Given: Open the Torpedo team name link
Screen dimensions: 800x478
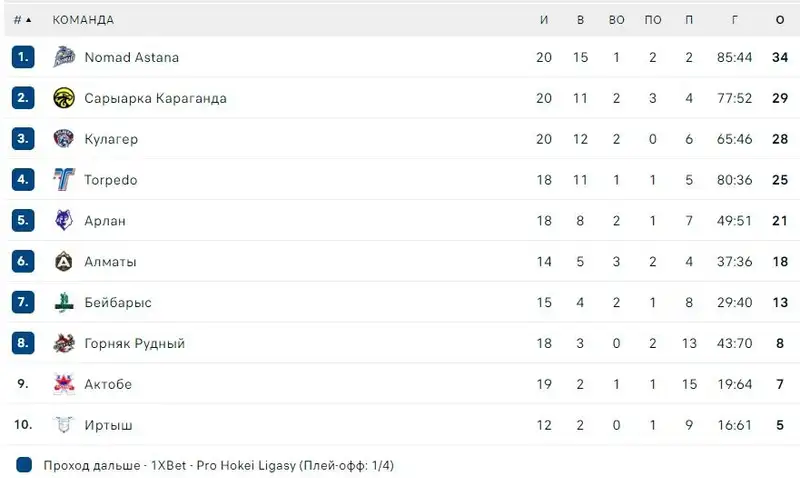Looking at the screenshot, I should (111, 180).
